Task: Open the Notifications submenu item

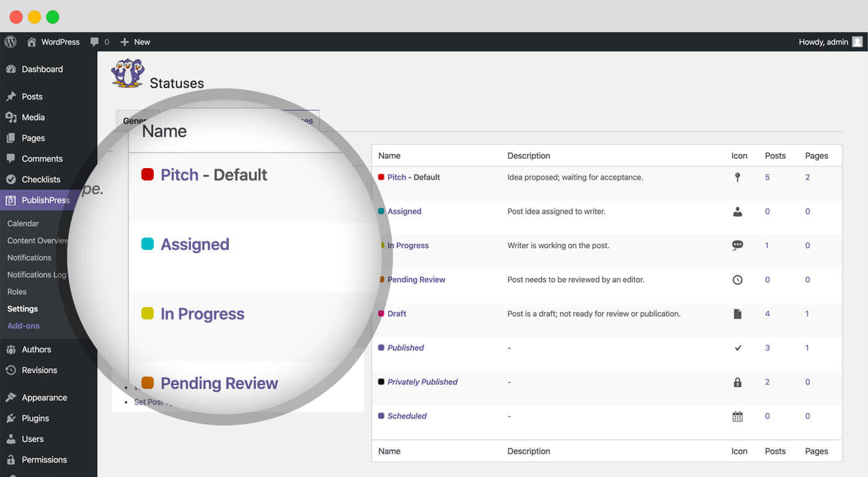Action: tap(29, 257)
